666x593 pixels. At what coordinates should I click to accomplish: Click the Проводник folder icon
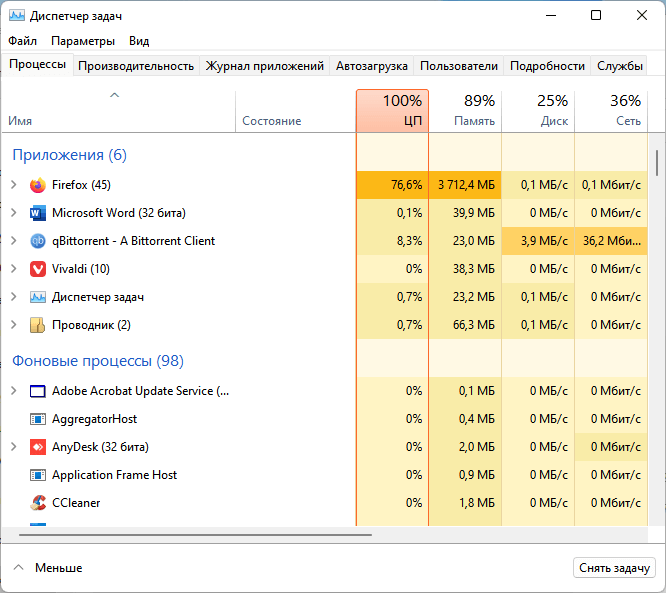click(38, 325)
